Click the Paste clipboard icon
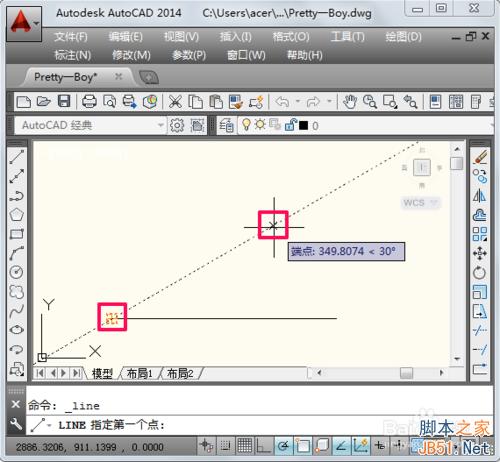The height and width of the screenshot is (462, 500). (x=216, y=102)
